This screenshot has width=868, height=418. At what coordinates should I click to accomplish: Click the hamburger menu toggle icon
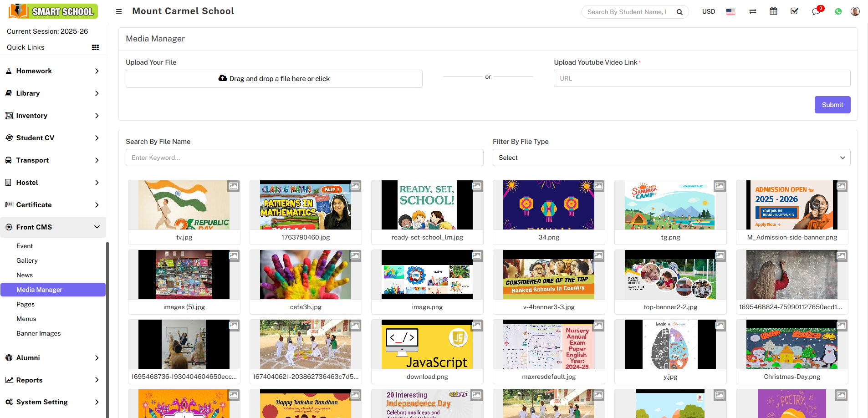[119, 11]
